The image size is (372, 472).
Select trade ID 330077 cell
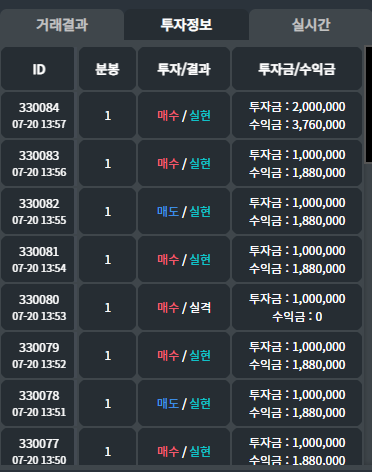[38, 447]
